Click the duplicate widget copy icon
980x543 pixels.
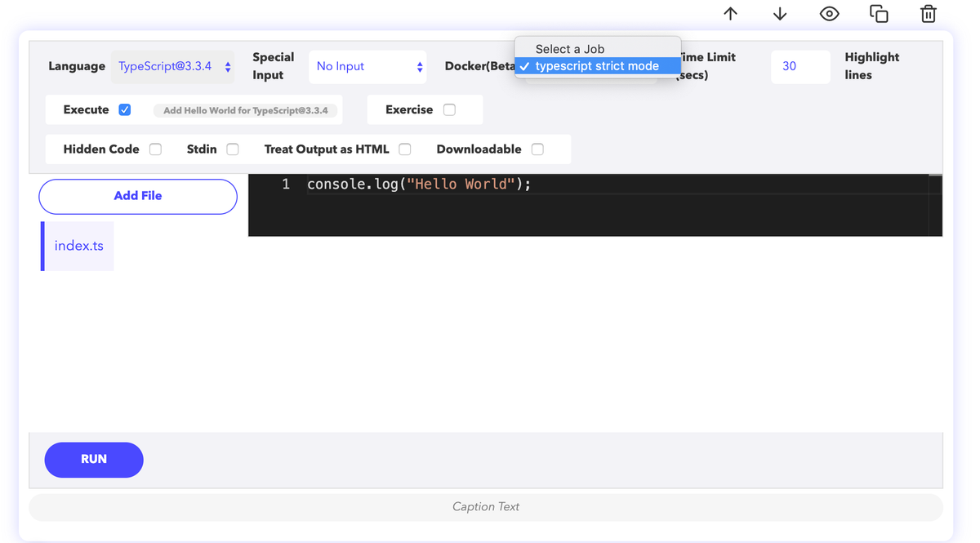(x=879, y=14)
